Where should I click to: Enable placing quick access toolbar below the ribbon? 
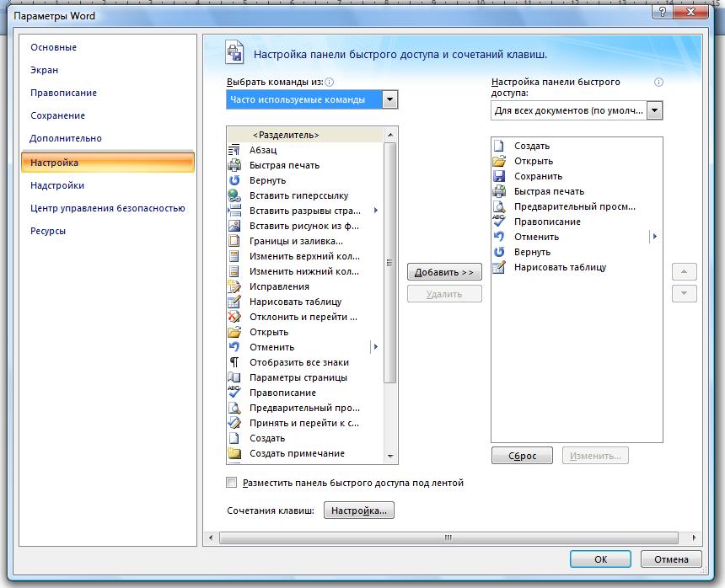click(x=232, y=483)
